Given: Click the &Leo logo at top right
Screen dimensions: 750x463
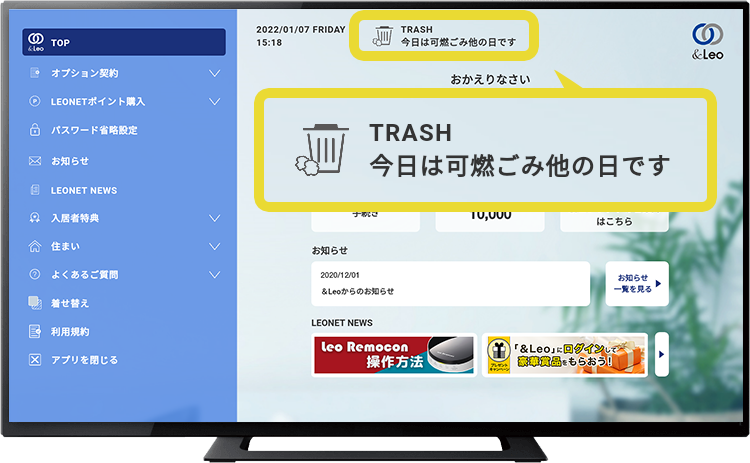Looking at the screenshot, I should (x=707, y=41).
